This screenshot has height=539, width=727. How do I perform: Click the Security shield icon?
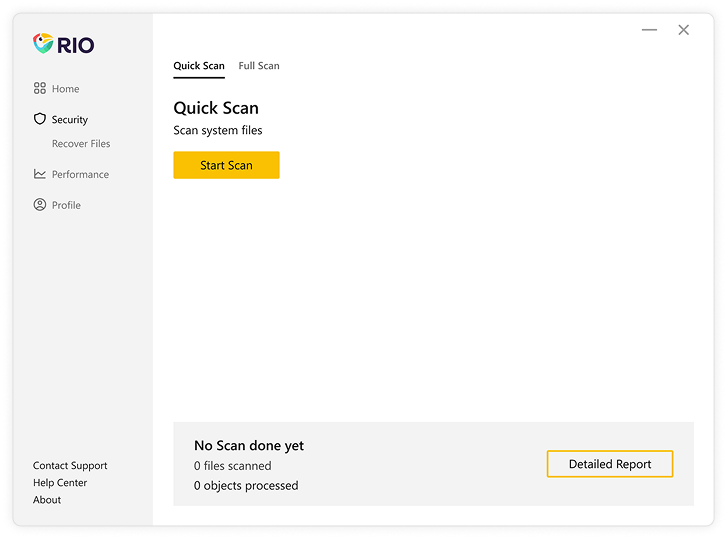pyautogui.click(x=40, y=119)
